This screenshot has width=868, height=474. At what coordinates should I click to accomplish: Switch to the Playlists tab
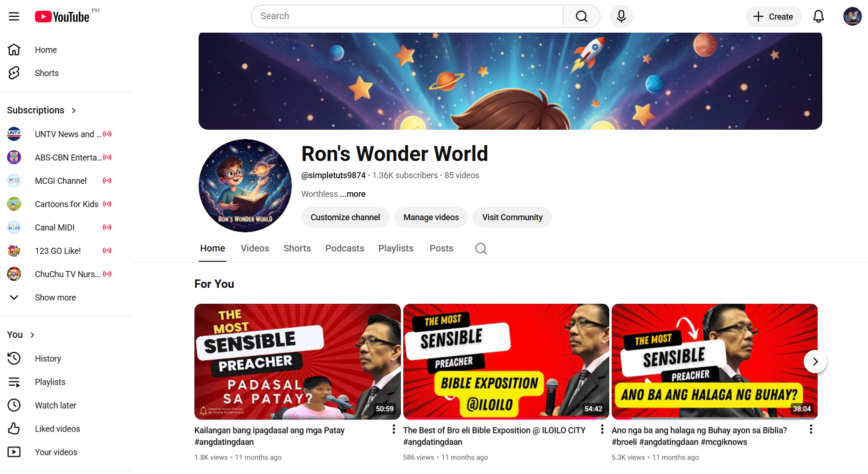pyautogui.click(x=396, y=249)
